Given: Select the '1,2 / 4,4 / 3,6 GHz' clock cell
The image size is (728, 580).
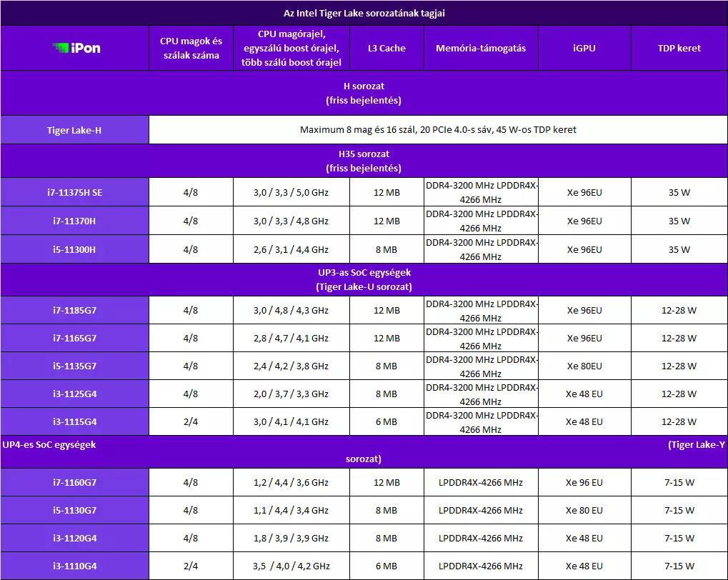Looking at the screenshot, I should click(x=291, y=482).
